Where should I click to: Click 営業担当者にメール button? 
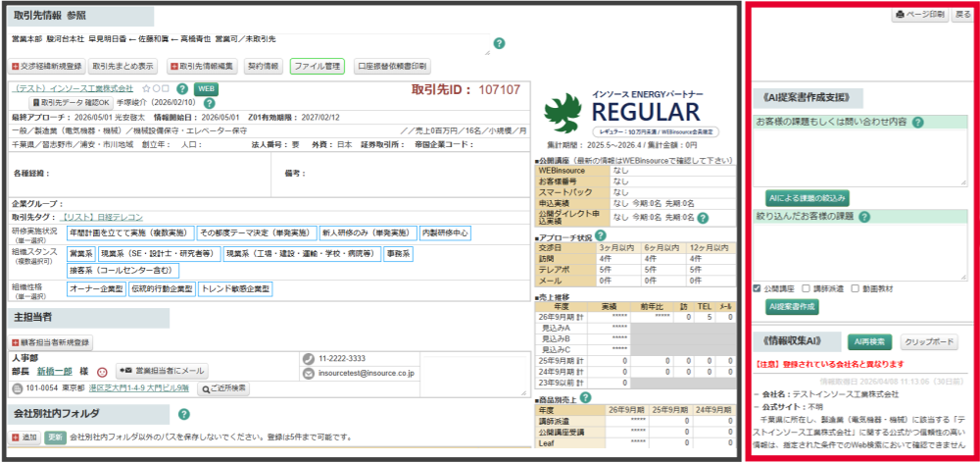162,371
